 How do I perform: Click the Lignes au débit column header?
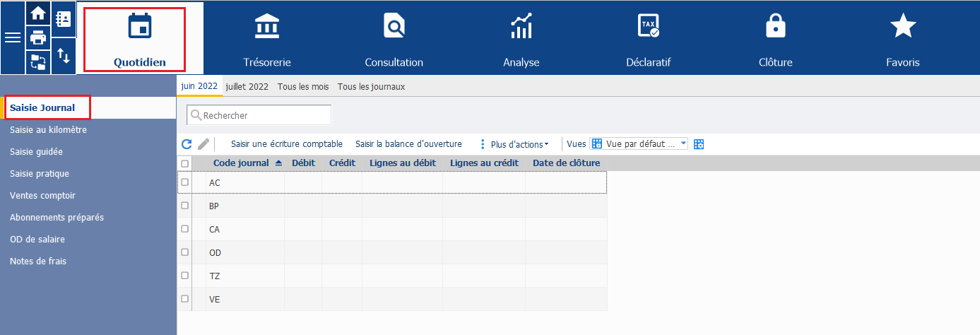pos(403,163)
